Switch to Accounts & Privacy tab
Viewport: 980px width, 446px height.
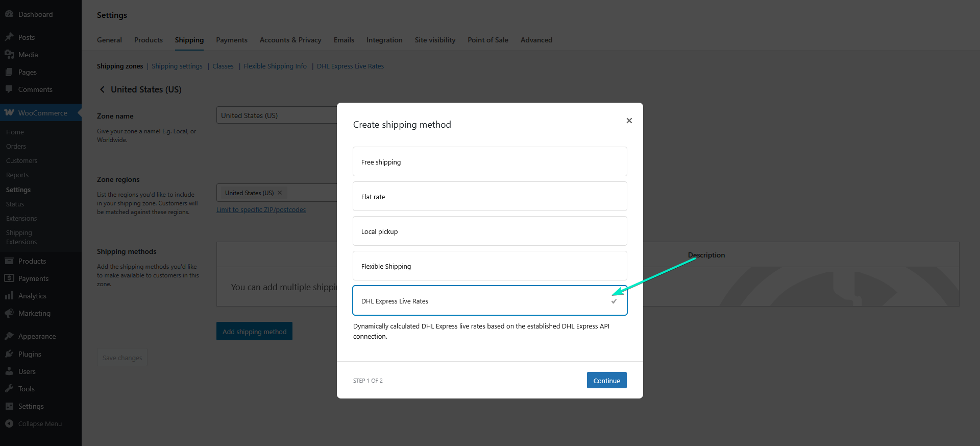[x=290, y=40]
